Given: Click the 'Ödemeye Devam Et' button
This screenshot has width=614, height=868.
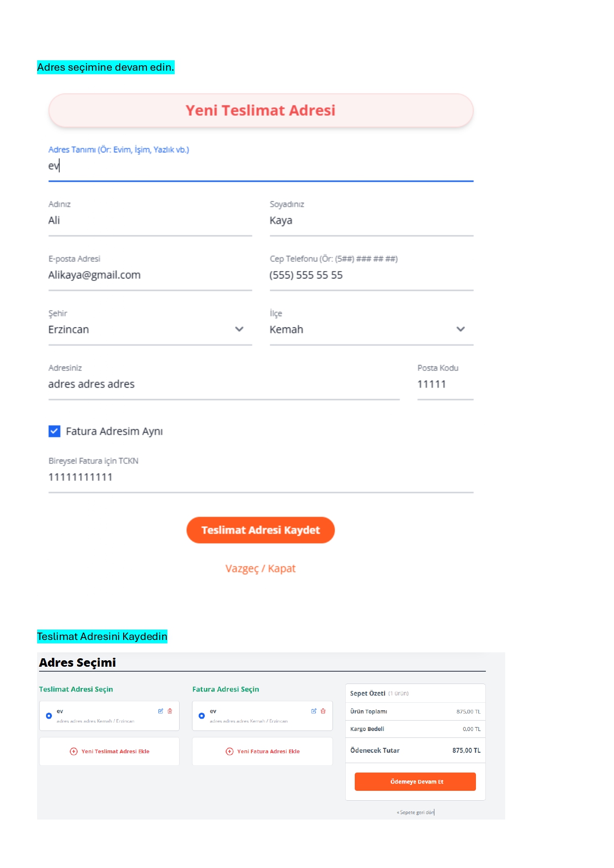Looking at the screenshot, I should [x=415, y=781].
